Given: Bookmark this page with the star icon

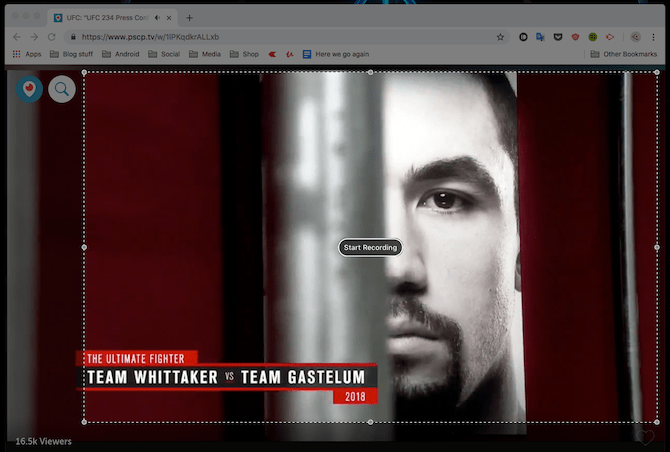Looking at the screenshot, I should click(x=500, y=37).
